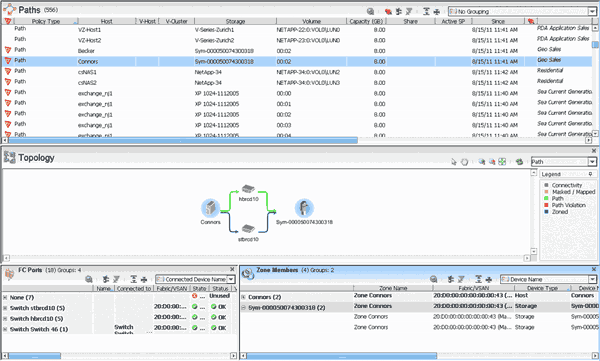Click the hbrcd10 switch icon in topology
The width and height of the screenshot is (600, 361).
(248, 188)
